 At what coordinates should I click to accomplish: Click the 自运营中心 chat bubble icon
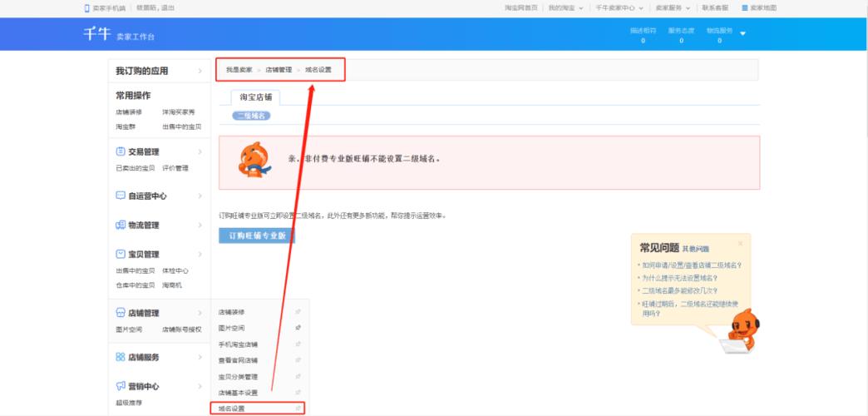[x=120, y=196]
